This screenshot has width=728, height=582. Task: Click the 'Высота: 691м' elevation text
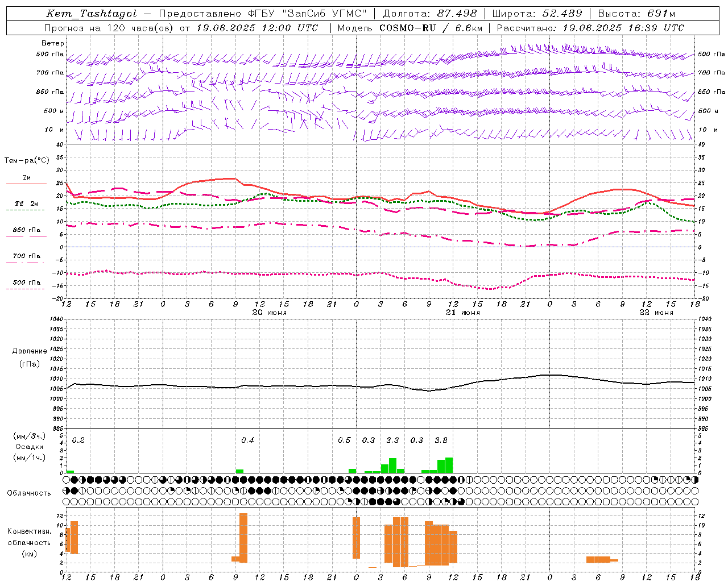tap(636, 14)
